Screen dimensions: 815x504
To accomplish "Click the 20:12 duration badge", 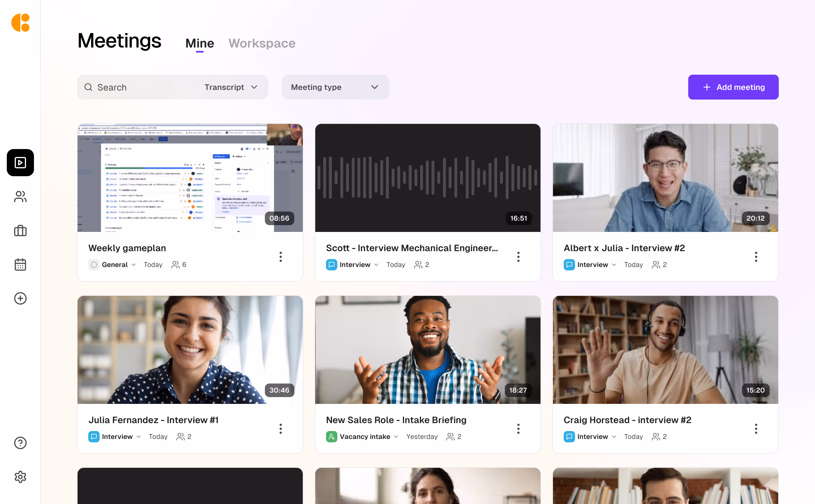I will (756, 218).
